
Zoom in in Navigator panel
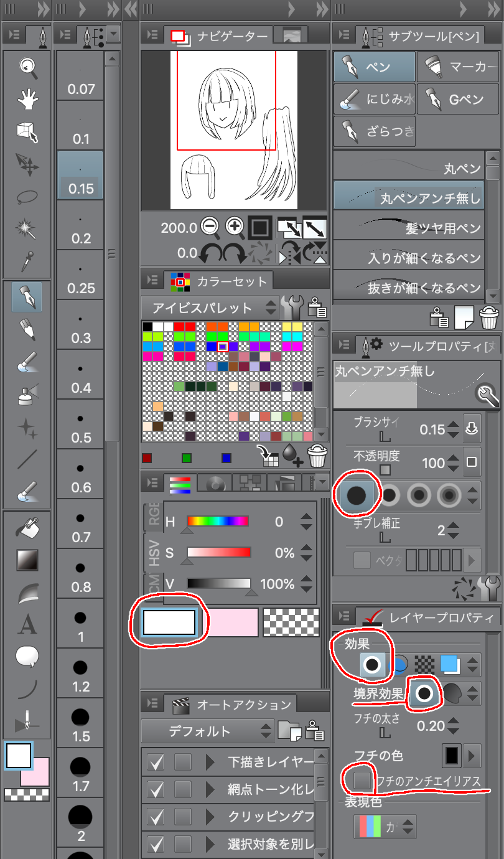click(x=235, y=227)
